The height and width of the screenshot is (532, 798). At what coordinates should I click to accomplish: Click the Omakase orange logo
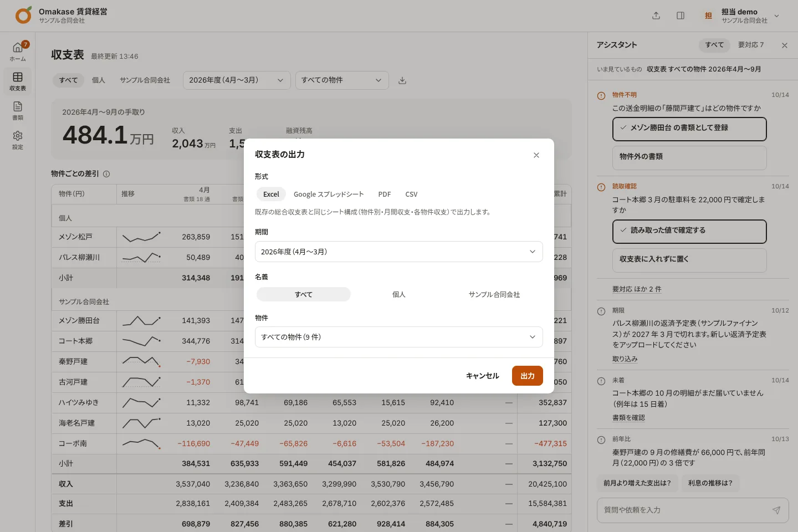click(x=23, y=16)
